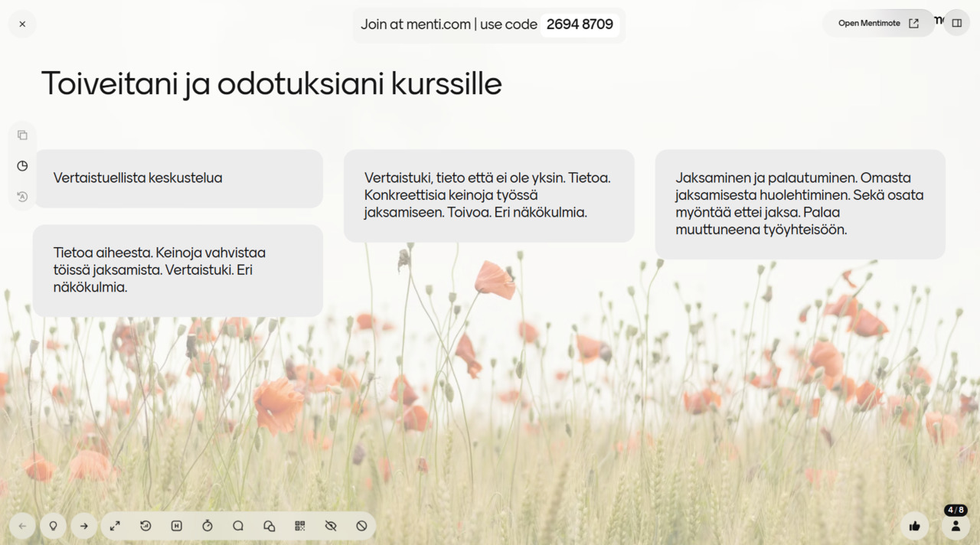Image resolution: width=980 pixels, height=545 pixels.
Task: Click the lightbulb icon in bottom toolbar
Action: [53, 526]
